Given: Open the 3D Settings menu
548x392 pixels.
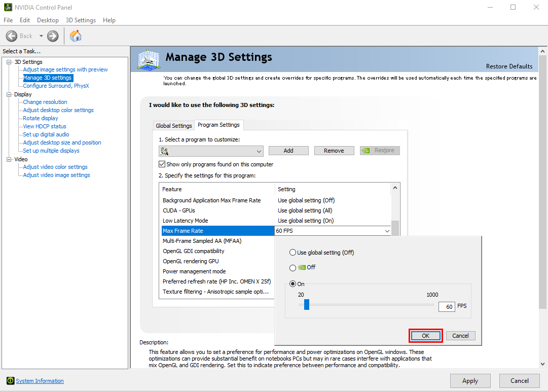Looking at the screenshot, I should (81, 20).
